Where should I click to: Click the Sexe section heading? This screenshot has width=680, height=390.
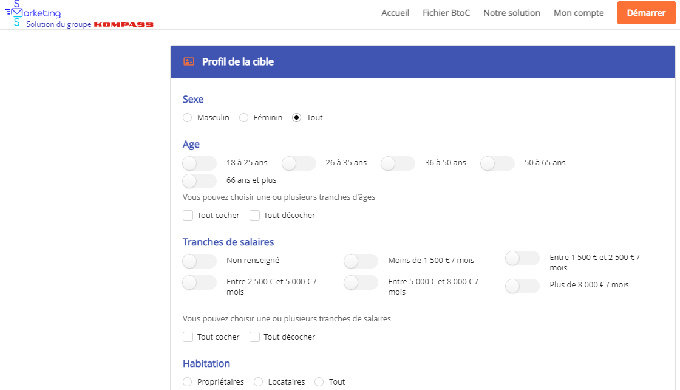coord(193,99)
